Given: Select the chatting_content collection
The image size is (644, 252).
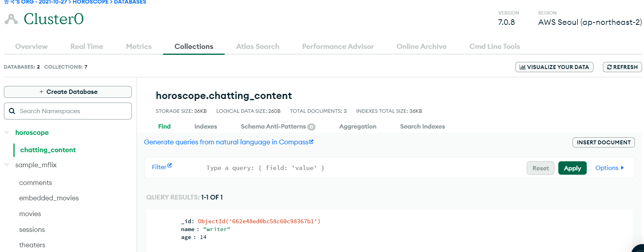Looking at the screenshot, I should [x=48, y=150].
